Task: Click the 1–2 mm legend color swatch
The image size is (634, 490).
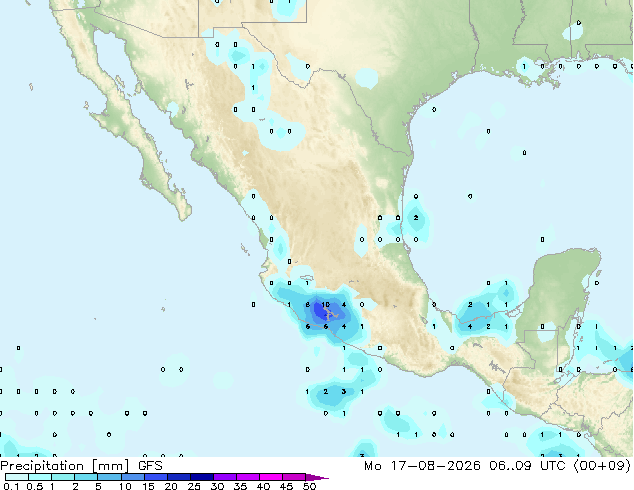Action: [63, 477]
